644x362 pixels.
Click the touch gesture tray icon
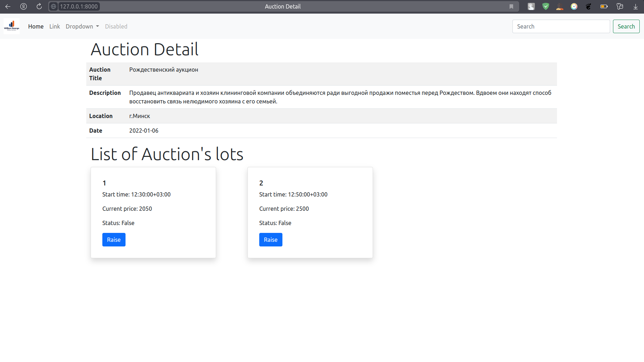pos(531,6)
